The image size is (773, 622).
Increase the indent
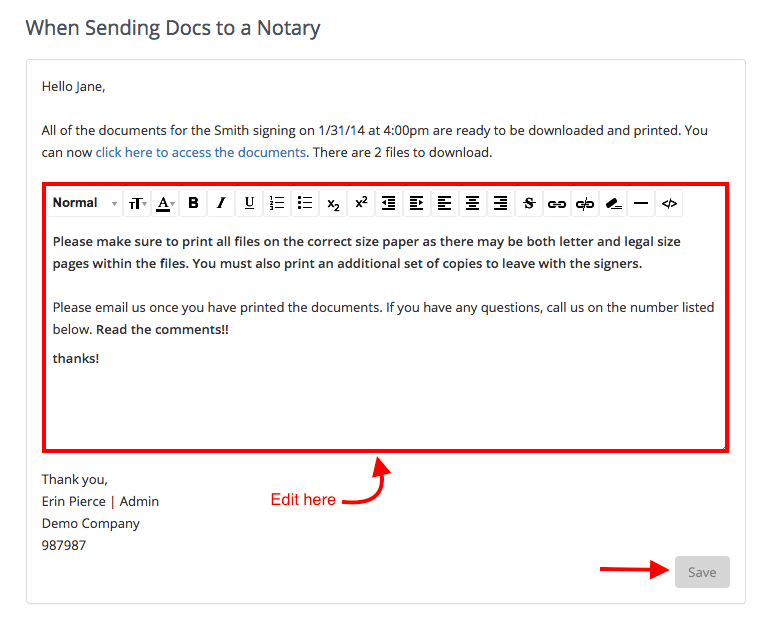click(x=417, y=203)
